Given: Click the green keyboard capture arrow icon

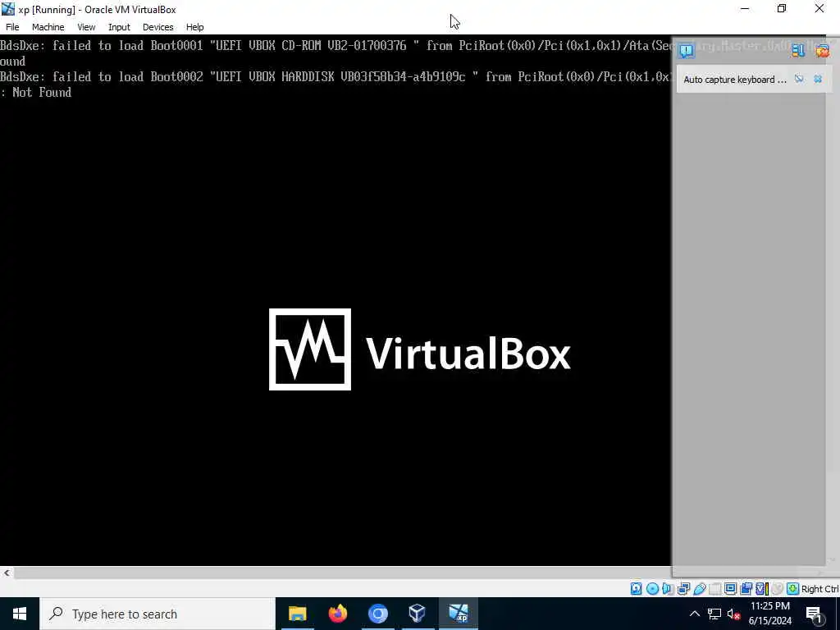Looking at the screenshot, I should (793, 589).
